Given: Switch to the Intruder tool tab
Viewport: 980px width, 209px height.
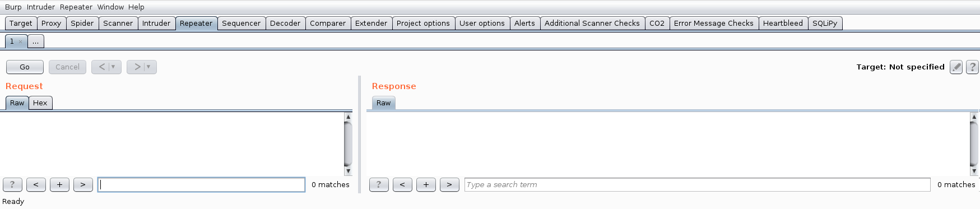Looking at the screenshot, I should point(156,23).
